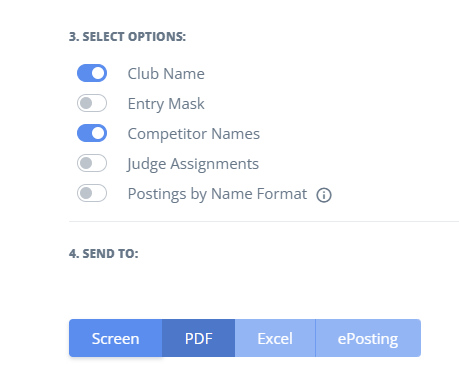Turn off the Competitor Names toggle
Image resolution: width=459 pixels, height=374 pixels.
92,133
